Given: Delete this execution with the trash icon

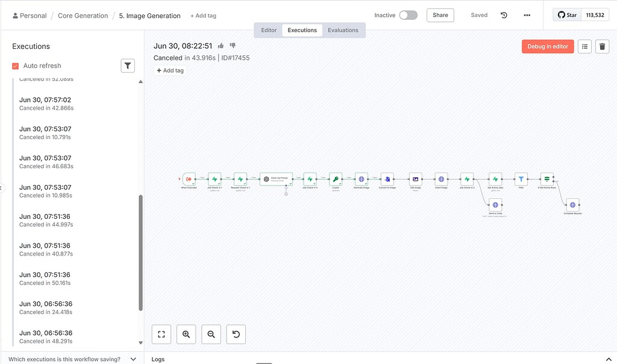Looking at the screenshot, I should [x=602, y=46].
